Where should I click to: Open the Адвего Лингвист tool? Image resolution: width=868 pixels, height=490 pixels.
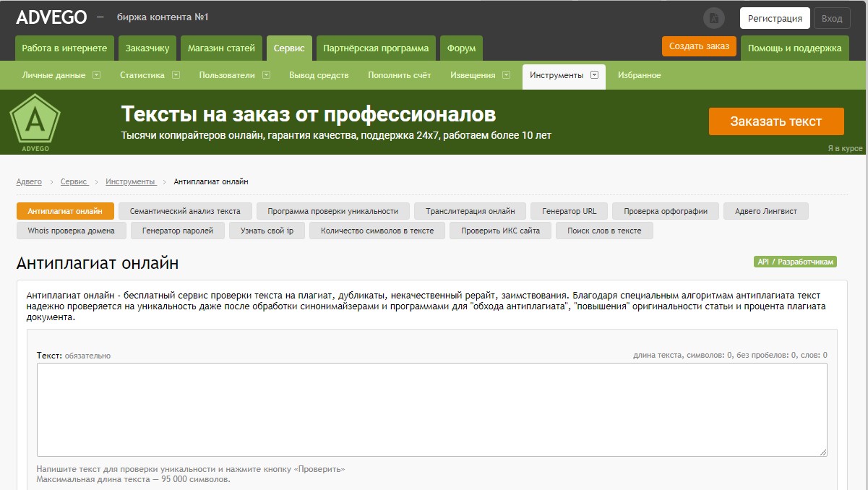[x=766, y=211]
